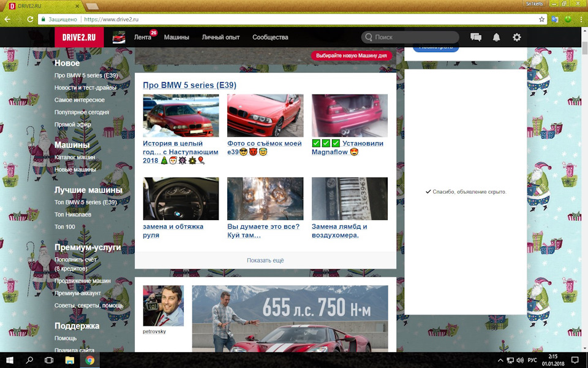Open rusty bolts thumbnail
The width and height of the screenshot is (588, 368).
coord(265,199)
